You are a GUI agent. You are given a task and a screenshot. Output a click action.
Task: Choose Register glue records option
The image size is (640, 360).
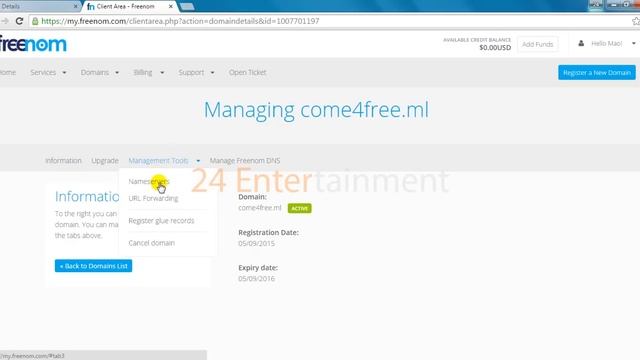pyautogui.click(x=161, y=221)
